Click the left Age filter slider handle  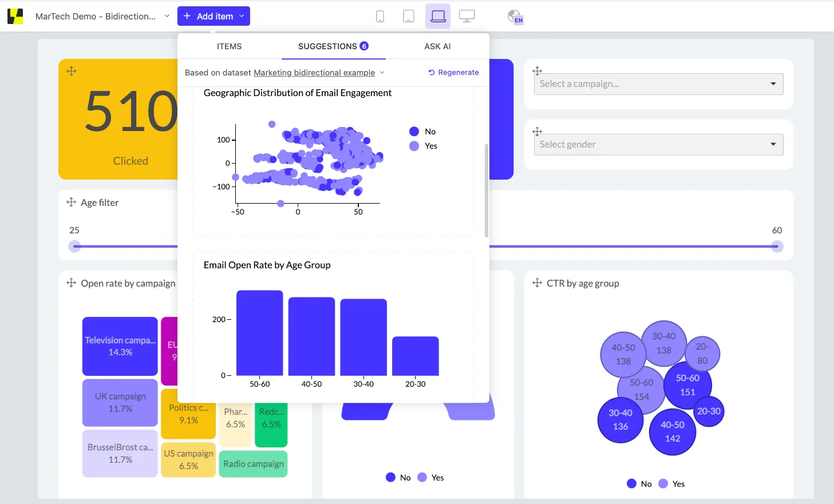pos(75,247)
